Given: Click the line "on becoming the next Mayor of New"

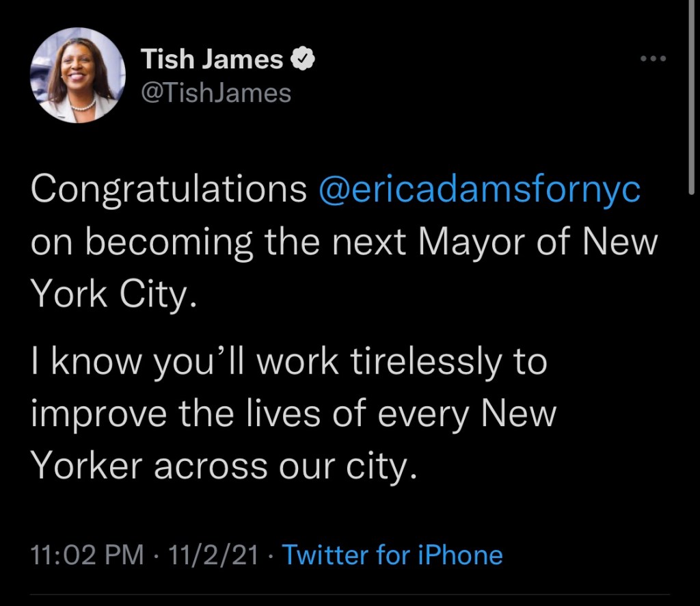Looking at the screenshot, I should click(x=344, y=242).
